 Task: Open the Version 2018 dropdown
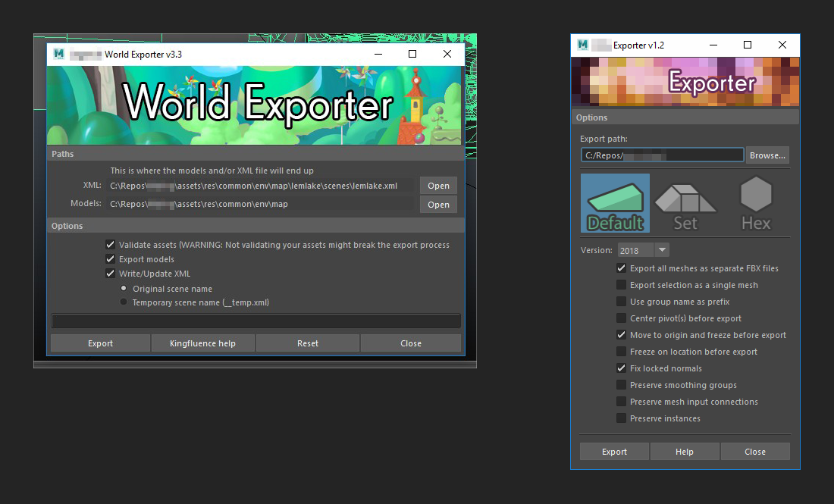(662, 250)
